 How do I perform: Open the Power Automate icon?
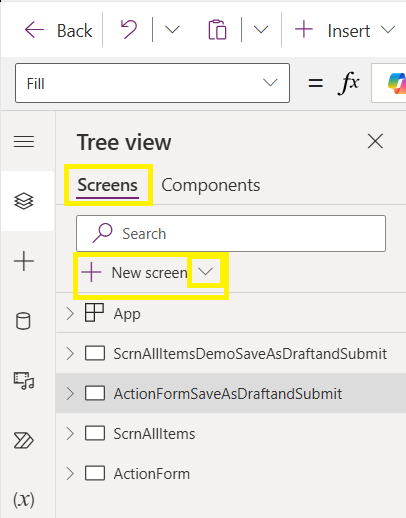point(24,441)
